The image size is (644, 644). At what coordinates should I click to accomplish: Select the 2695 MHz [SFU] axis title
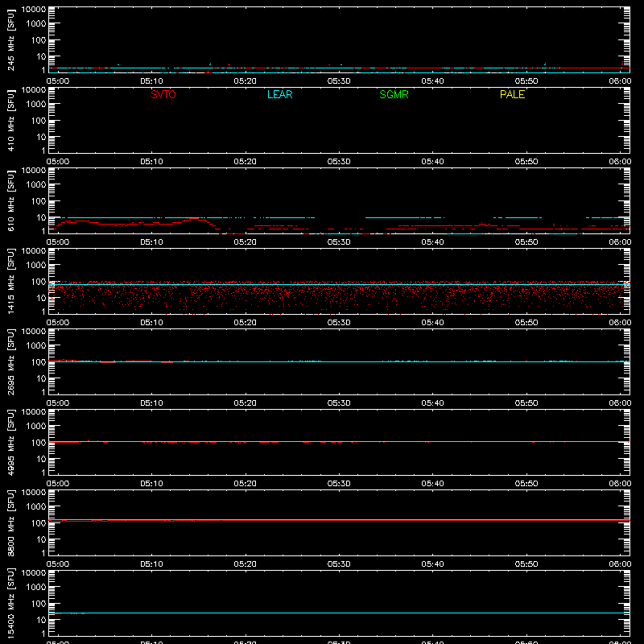[10, 361]
